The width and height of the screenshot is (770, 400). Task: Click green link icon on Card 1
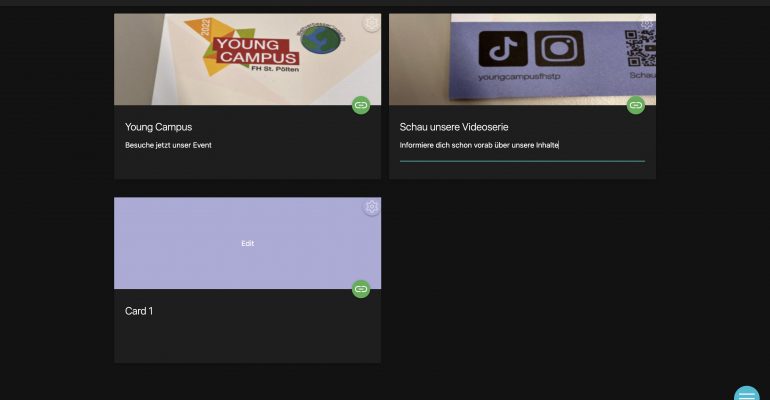361,289
